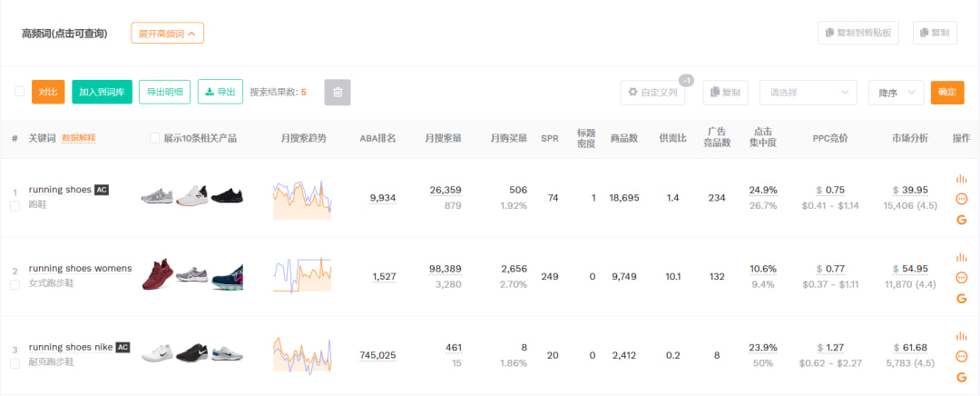Sort by 月搜索量 column header
980x396 pixels.
[444, 138]
